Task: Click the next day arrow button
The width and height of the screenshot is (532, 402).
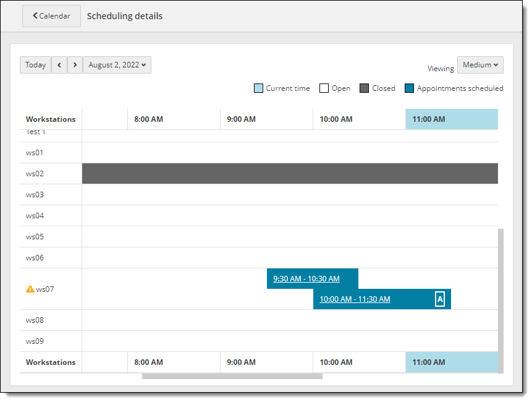Action: pos(75,65)
